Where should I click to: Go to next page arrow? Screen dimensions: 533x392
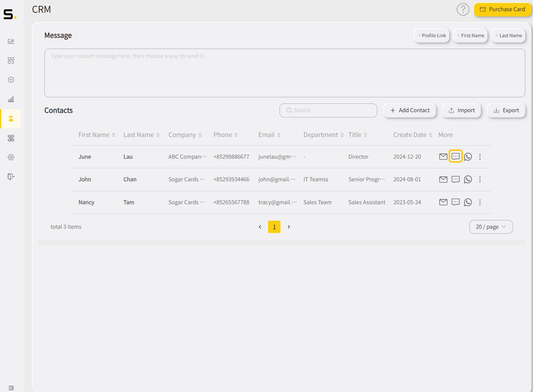[289, 227]
